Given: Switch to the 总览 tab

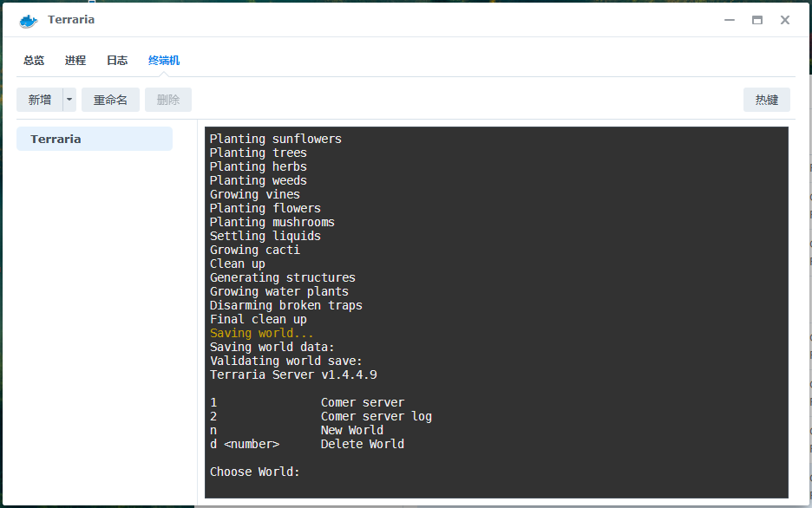Looking at the screenshot, I should [33, 60].
